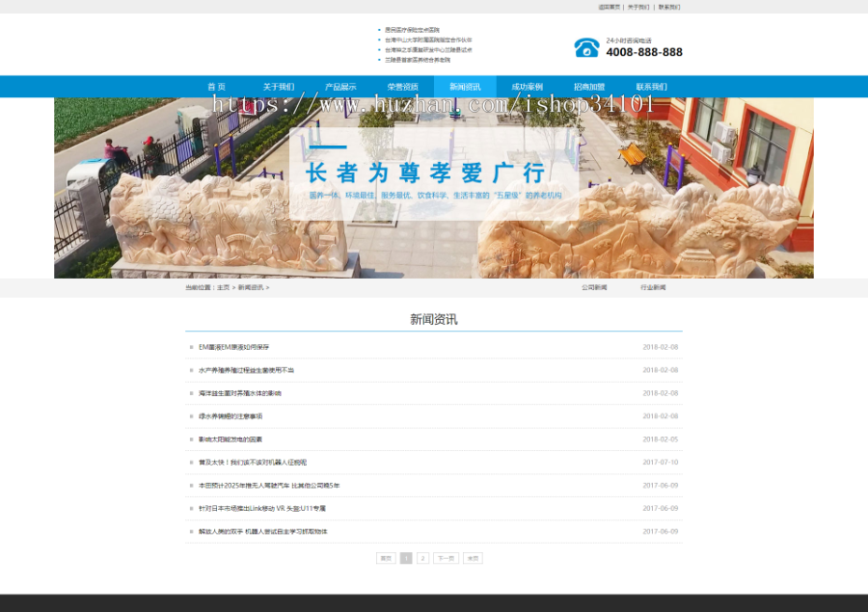
Task: Open the 招商加盟 navigation menu item
Action: click(x=589, y=86)
